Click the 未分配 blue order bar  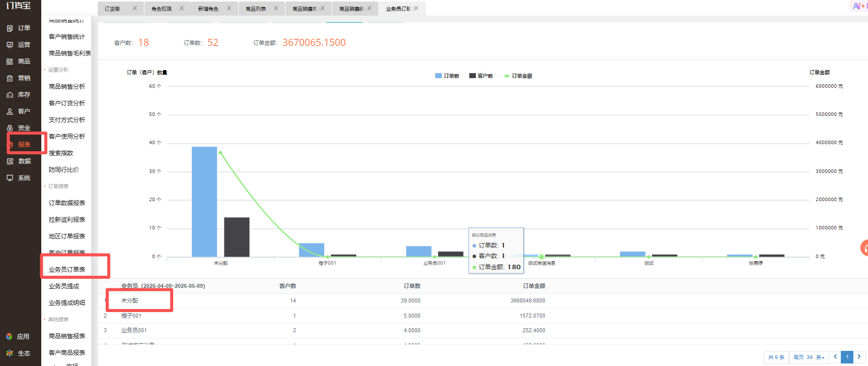tap(204, 202)
